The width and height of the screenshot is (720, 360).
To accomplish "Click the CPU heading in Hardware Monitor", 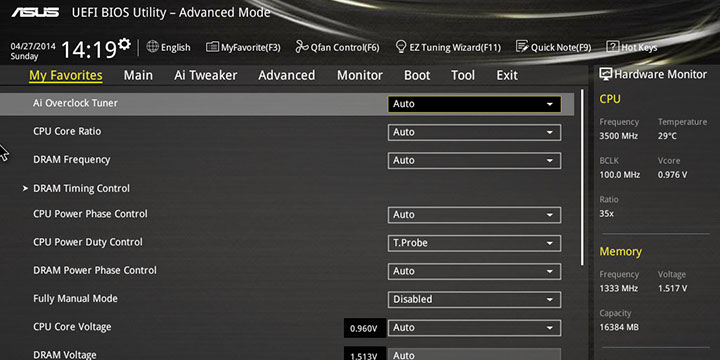I will pyautogui.click(x=610, y=99).
